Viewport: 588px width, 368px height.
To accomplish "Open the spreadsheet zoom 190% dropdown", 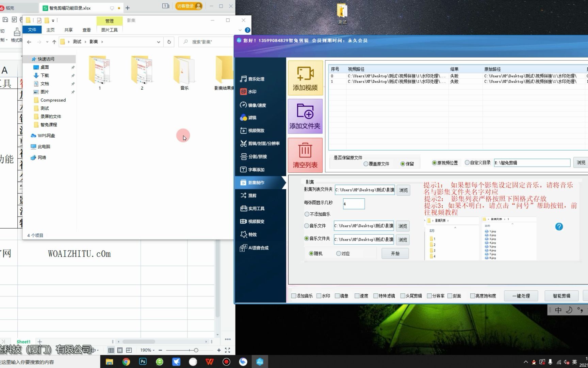I will click(x=147, y=350).
